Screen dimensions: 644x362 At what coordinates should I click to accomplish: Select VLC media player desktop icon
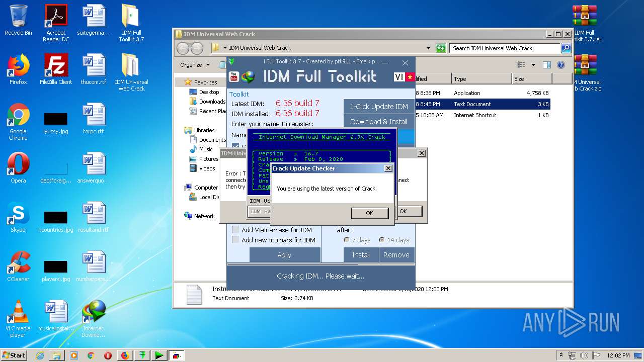pyautogui.click(x=18, y=319)
